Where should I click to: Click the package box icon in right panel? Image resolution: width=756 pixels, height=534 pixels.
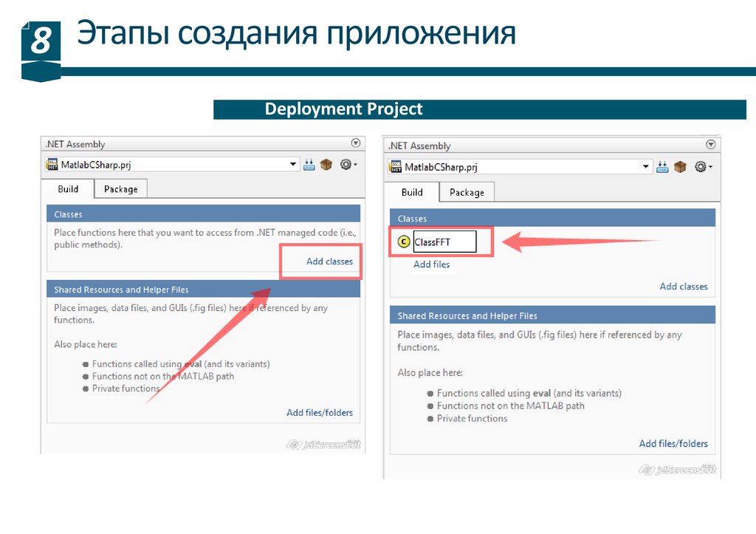[x=680, y=167]
